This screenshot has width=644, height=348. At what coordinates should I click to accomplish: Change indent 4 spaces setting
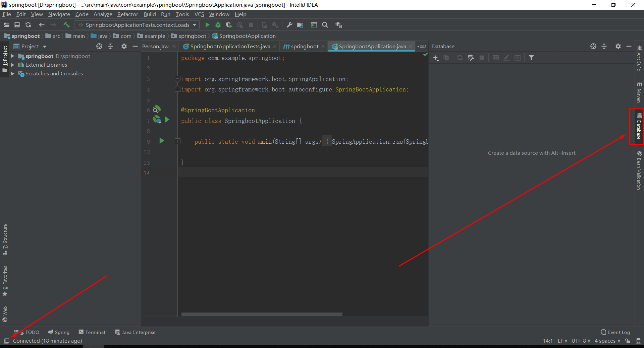pos(607,341)
